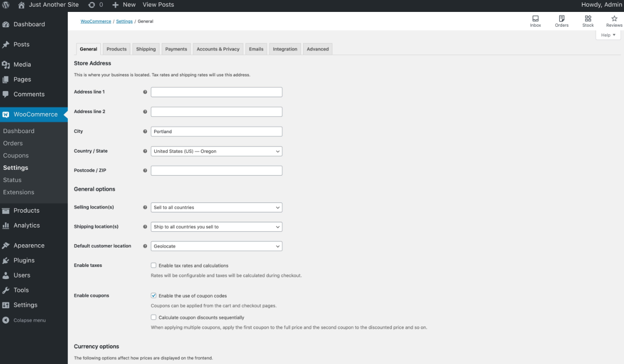View Reviews using the star icon
The image size is (624, 364).
[x=614, y=21]
